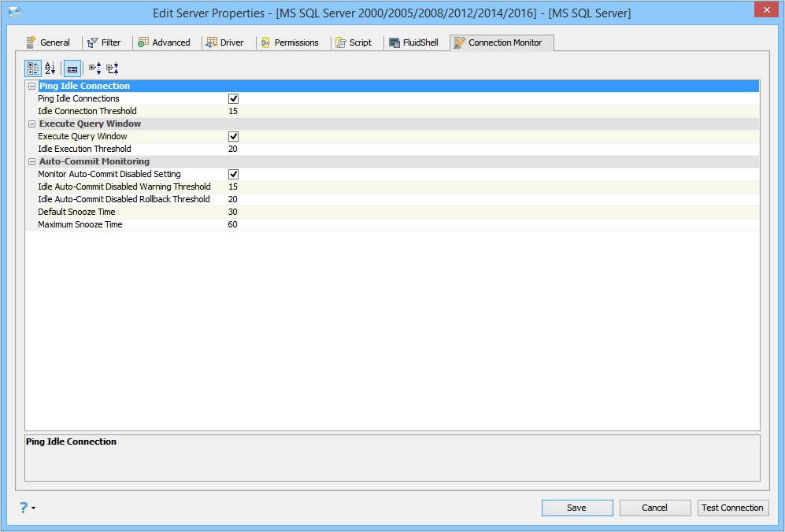
Task: Click the Save button
Action: (576, 508)
